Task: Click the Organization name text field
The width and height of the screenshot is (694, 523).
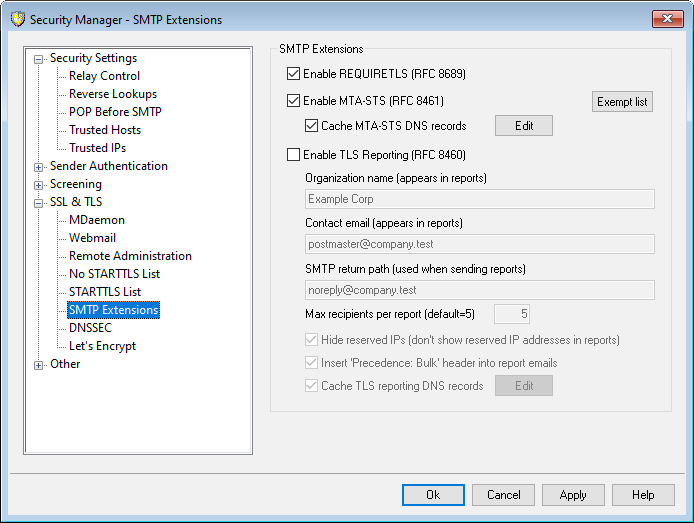Action: 479,199
